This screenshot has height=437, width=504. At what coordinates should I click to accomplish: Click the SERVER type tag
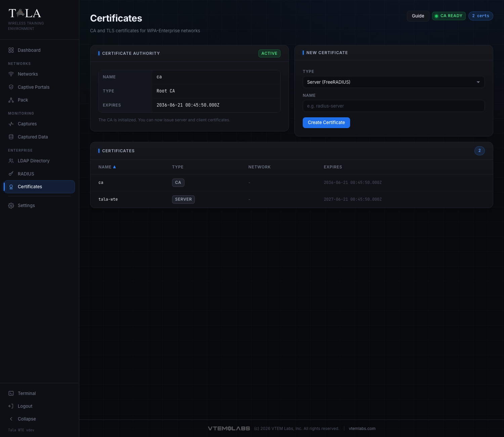183,199
